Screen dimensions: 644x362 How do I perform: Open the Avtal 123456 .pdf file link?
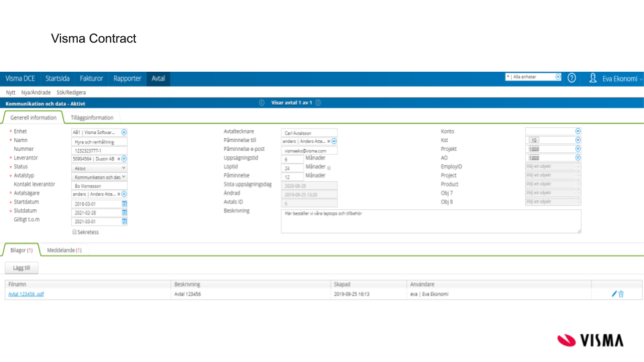26,294
